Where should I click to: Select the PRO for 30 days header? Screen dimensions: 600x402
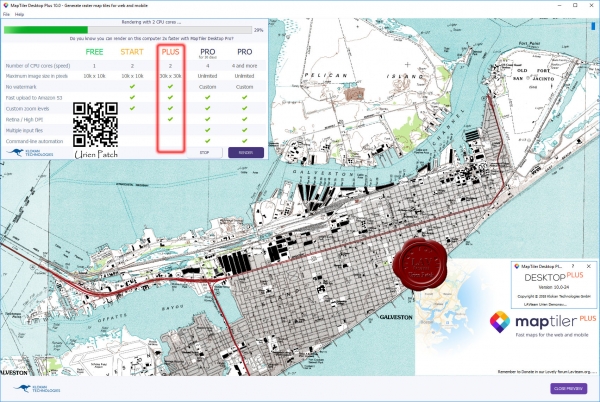(207, 53)
